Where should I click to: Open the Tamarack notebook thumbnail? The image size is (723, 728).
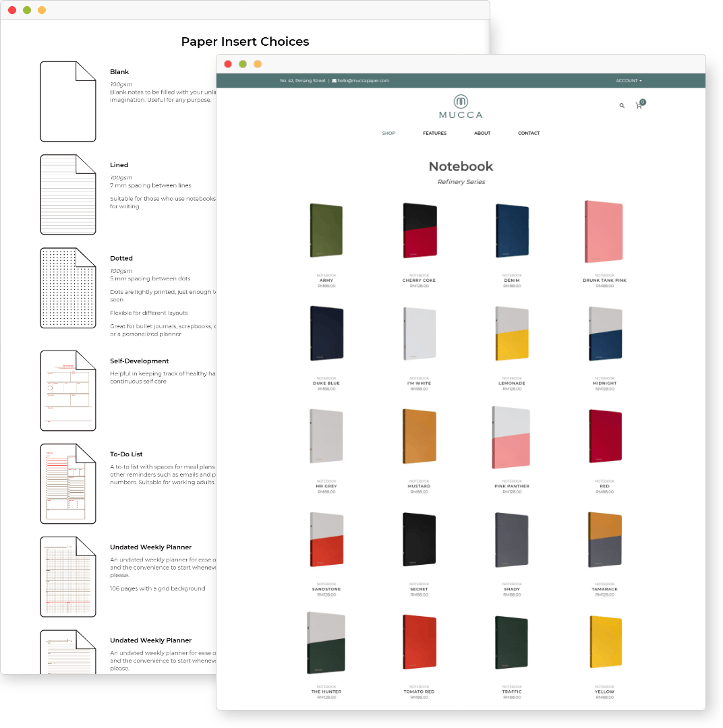pos(604,539)
